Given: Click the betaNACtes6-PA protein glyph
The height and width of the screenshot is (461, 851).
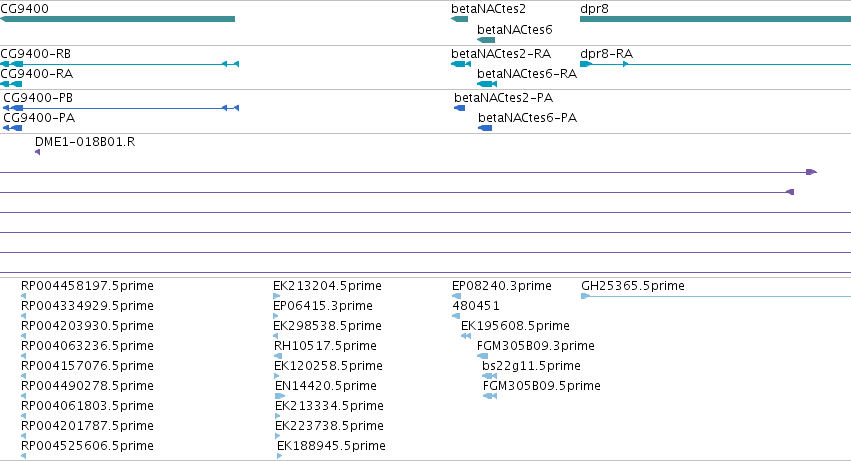Looking at the screenshot, I should pyautogui.click(x=485, y=128).
